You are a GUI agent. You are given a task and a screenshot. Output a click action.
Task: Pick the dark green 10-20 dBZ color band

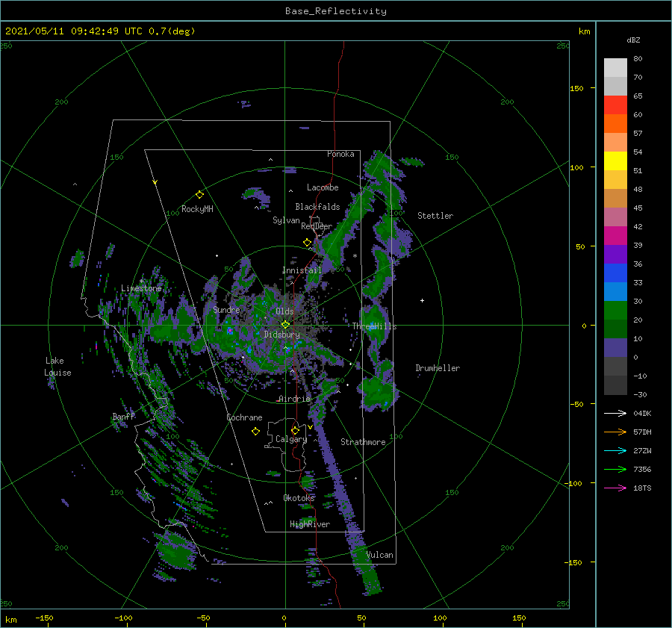coord(615,329)
